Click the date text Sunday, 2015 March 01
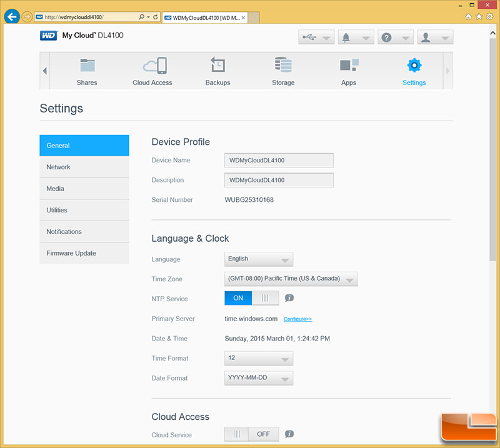Screen dimensions: 500x448 (x=259, y=338)
